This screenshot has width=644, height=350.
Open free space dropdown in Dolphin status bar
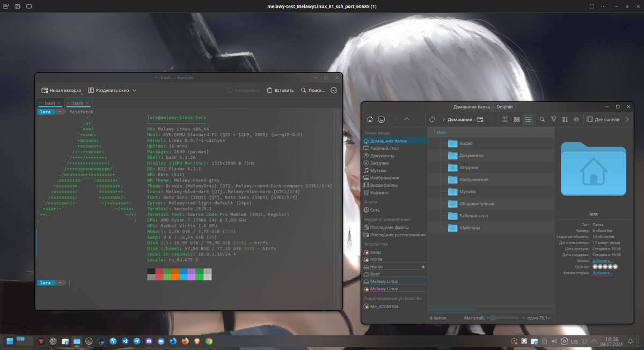tap(539, 318)
